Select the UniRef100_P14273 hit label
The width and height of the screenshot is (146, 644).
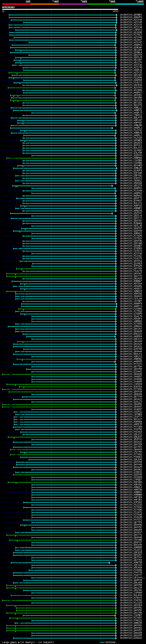pos(131,82)
